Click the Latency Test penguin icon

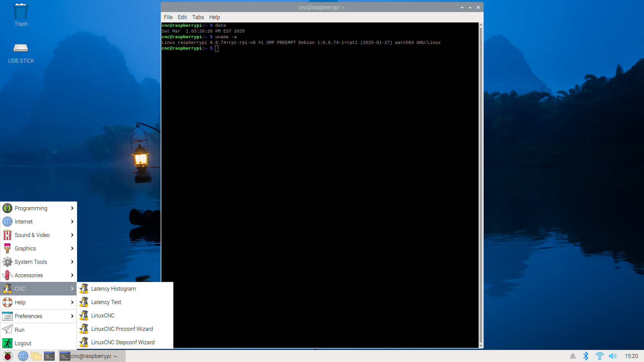[84, 302]
